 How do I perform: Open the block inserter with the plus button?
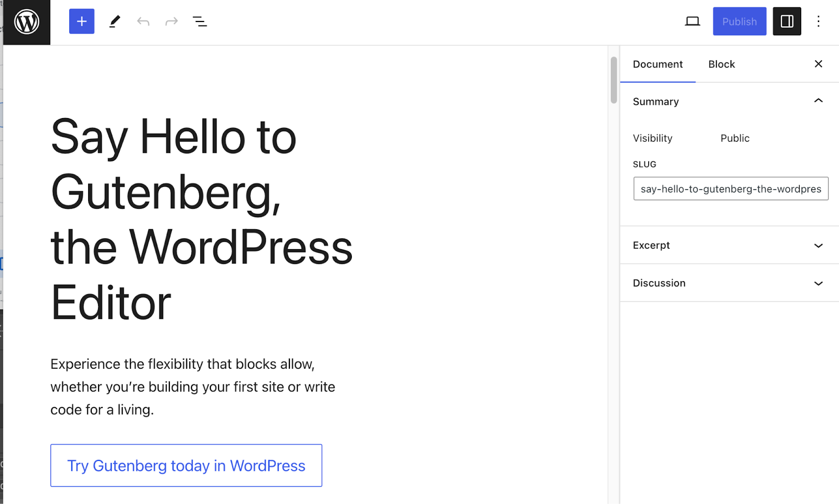(x=82, y=22)
